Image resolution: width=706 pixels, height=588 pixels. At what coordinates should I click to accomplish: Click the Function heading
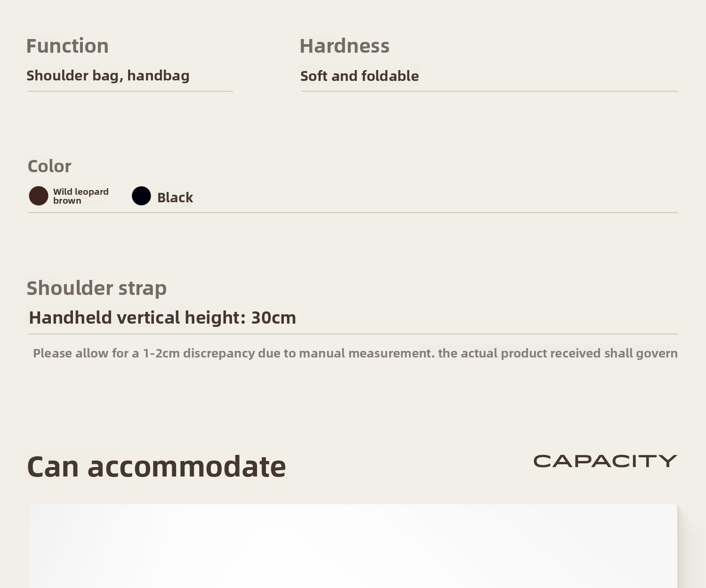point(67,46)
